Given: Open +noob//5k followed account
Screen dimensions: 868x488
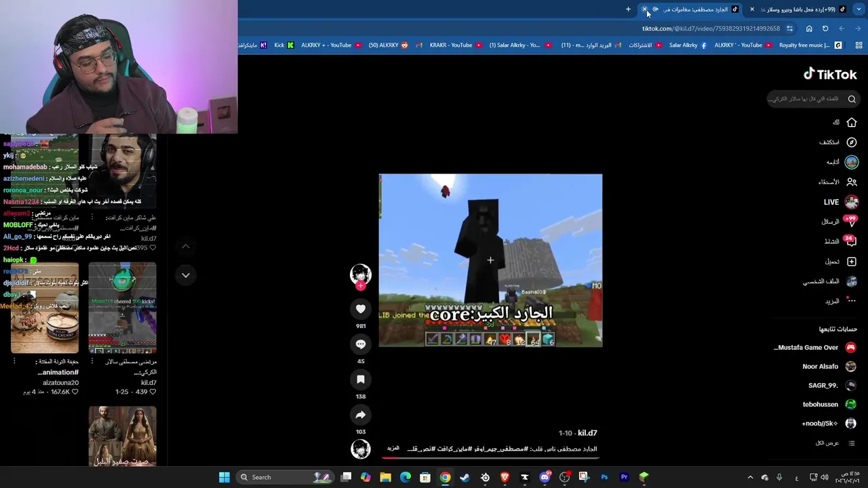Looking at the screenshot, I should (829, 424).
